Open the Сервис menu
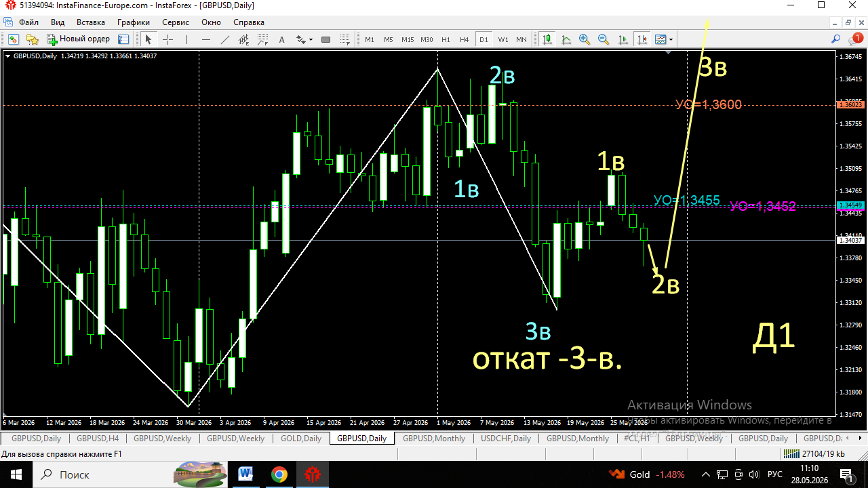 click(176, 22)
